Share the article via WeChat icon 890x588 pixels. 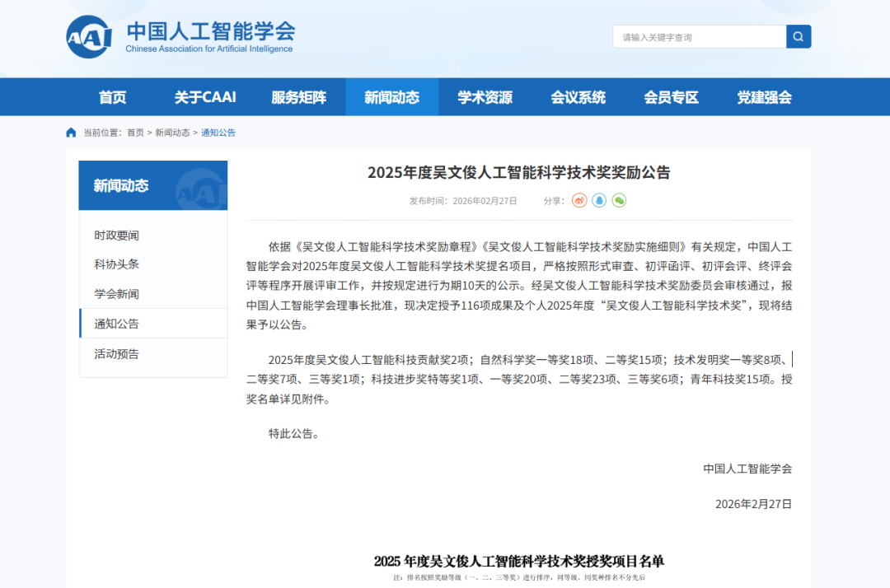tap(619, 200)
